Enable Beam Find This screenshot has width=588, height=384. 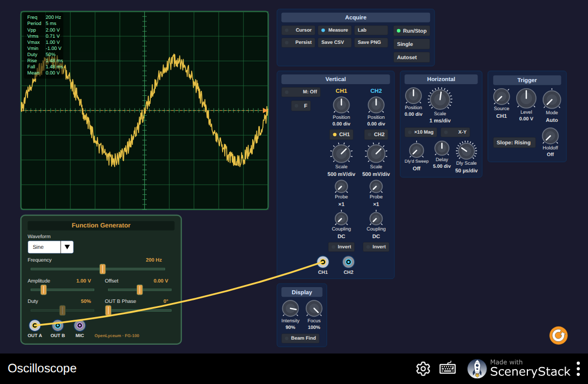pyautogui.click(x=300, y=338)
